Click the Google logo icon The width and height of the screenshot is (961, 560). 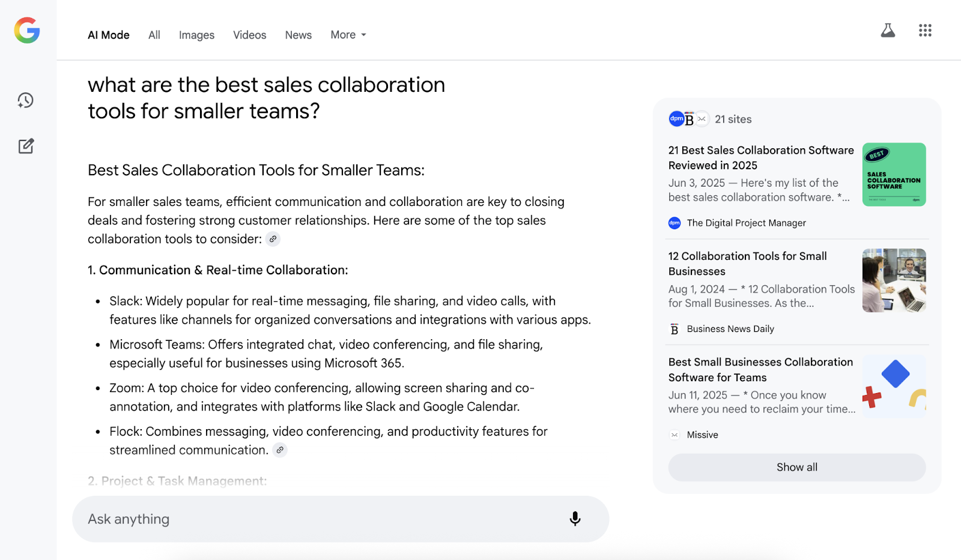[27, 30]
